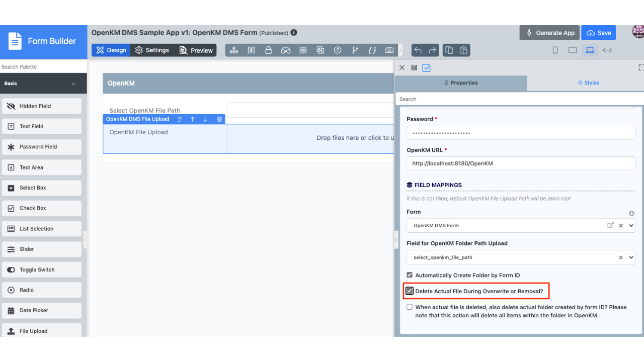Click the redo arrow in the toolbar
The height and width of the screenshot is (362, 644).
[x=433, y=50]
